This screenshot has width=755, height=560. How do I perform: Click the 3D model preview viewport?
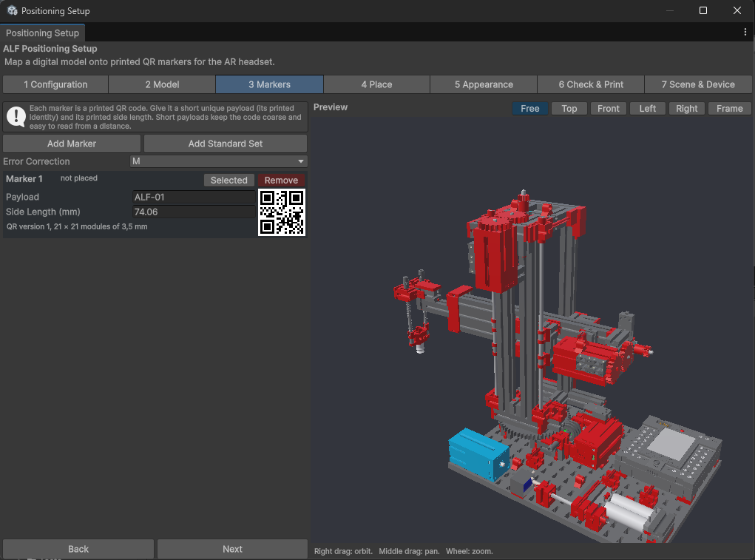tap(532, 330)
